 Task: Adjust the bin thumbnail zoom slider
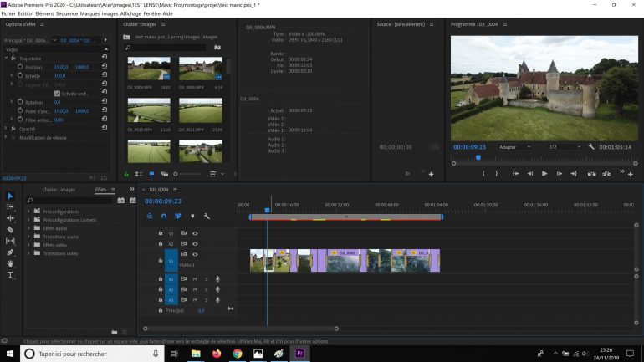177,174
